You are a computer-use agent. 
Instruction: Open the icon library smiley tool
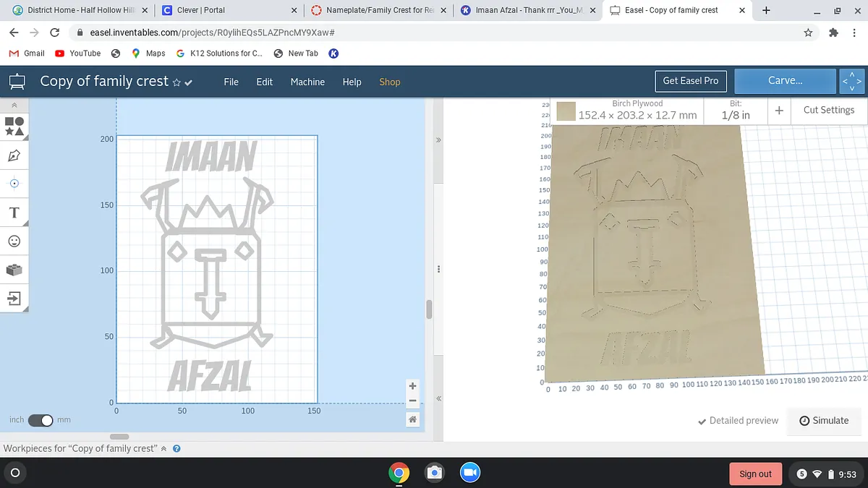[x=14, y=241]
